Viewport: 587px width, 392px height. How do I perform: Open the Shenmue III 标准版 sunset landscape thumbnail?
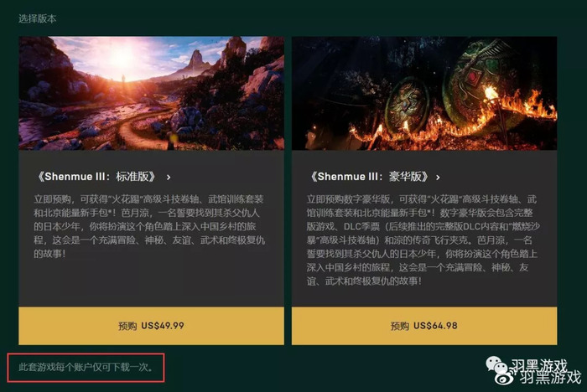point(151,93)
